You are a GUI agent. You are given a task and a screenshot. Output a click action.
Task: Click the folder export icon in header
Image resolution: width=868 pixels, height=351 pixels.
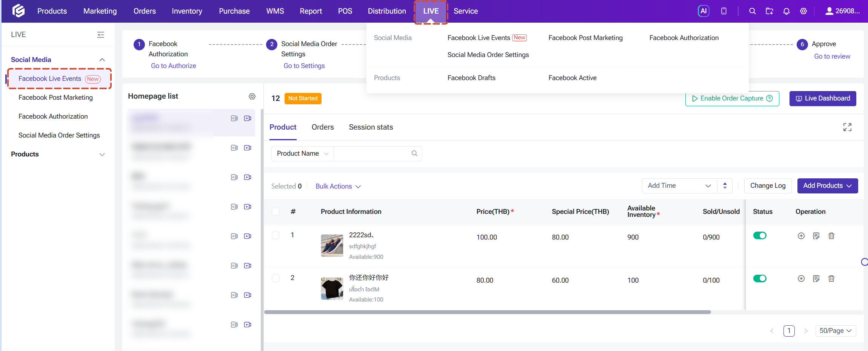click(x=770, y=11)
